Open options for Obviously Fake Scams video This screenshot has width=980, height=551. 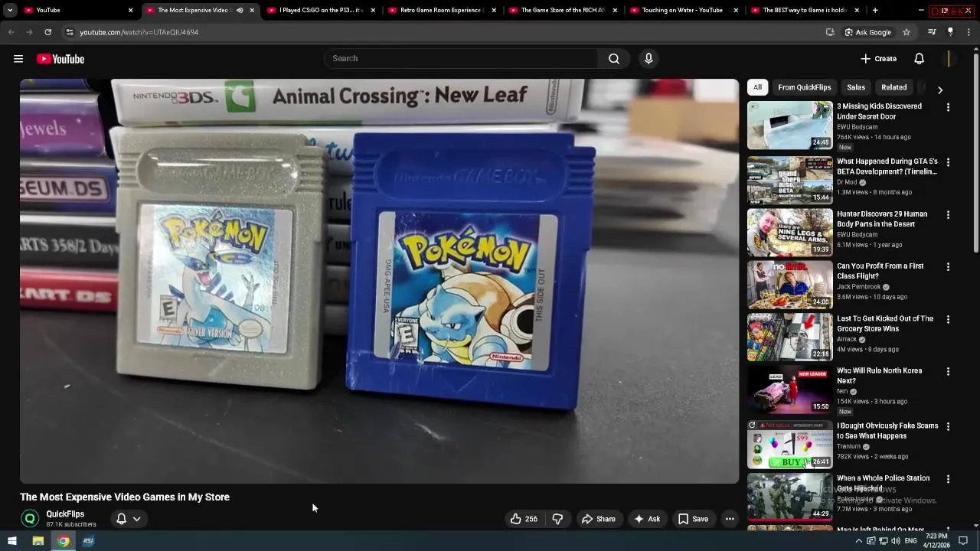click(x=948, y=426)
